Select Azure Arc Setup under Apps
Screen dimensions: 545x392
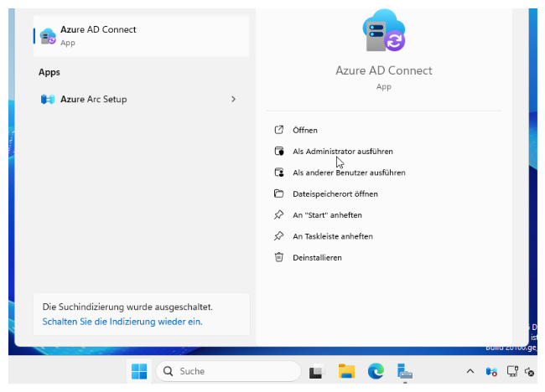tap(94, 100)
